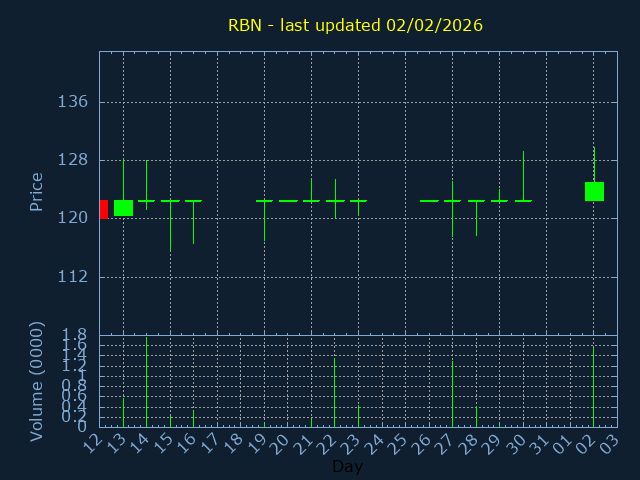Select day 30 tick label on x-axis
640x480 pixels.
click(x=518, y=443)
